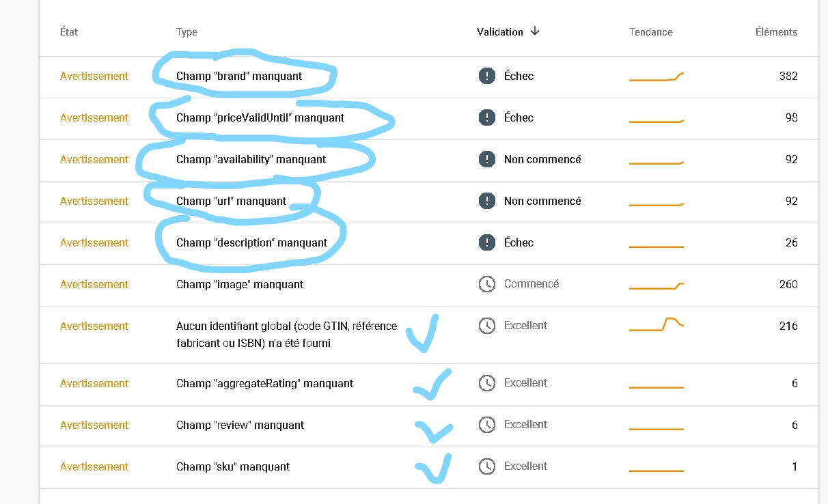Click the trend sparkline on the brand row

point(657,76)
